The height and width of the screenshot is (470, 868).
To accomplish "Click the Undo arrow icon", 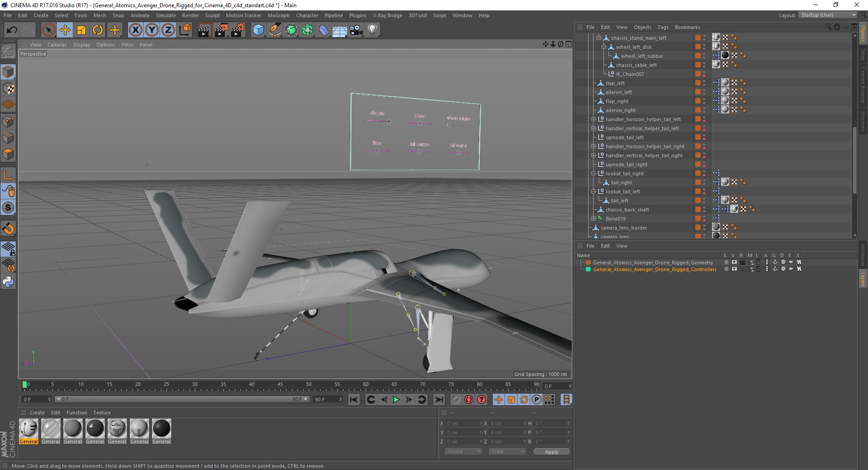I will pyautogui.click(x=12, y=30).
